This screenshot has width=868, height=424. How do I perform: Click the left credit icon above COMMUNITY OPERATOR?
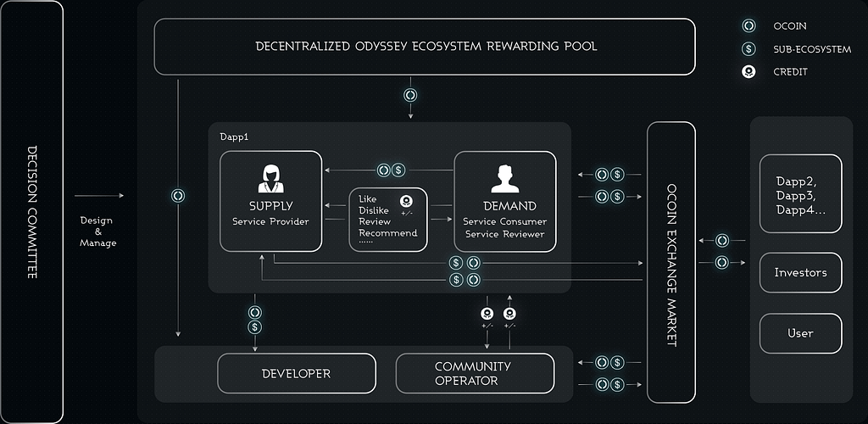click(x=487, y=314)
